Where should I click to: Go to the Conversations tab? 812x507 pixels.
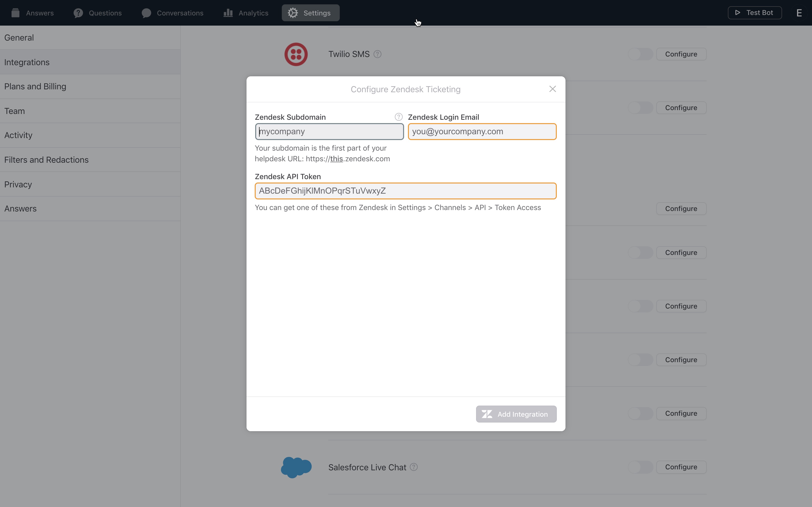click(173, 13)
